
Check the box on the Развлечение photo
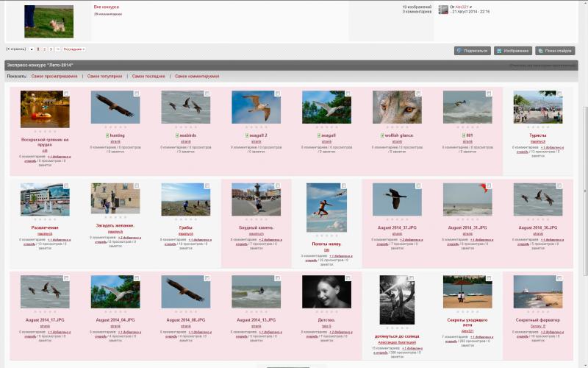pos(66,185)
